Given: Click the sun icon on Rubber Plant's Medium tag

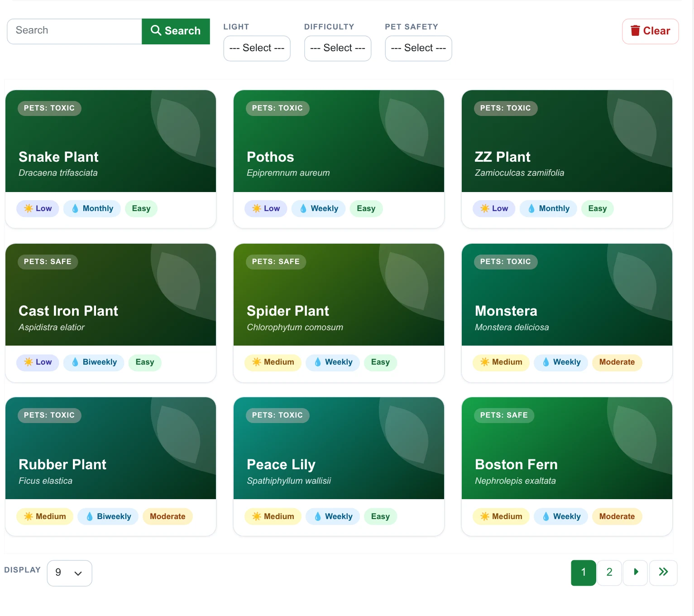Looking at the screenshot, I should tap(29, 516).
